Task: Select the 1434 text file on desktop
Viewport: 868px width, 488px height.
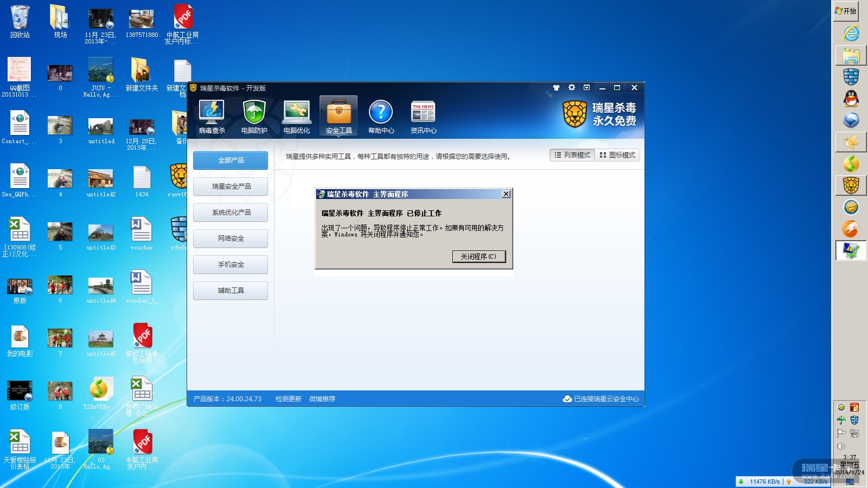Action: (142, 181)
